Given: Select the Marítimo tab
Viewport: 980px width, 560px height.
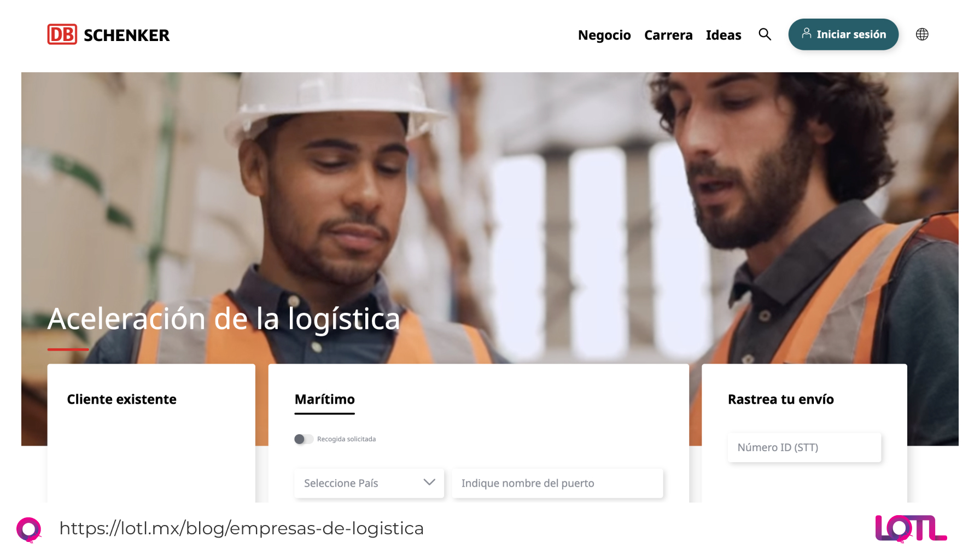Looking at the screenshot, I should [325, 400].
